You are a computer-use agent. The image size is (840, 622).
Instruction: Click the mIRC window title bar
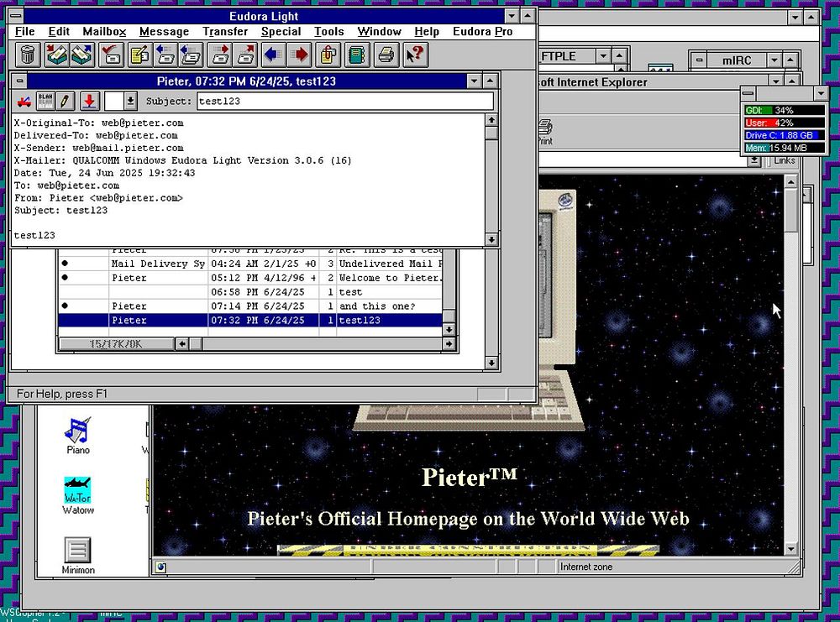737,60
